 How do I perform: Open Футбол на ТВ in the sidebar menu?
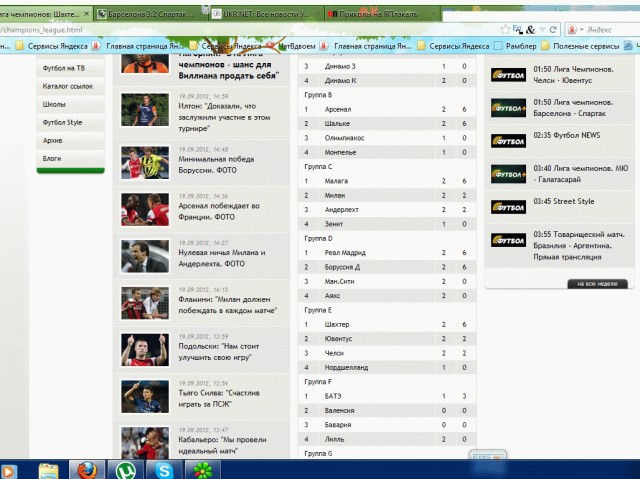(x=71, y=68)
